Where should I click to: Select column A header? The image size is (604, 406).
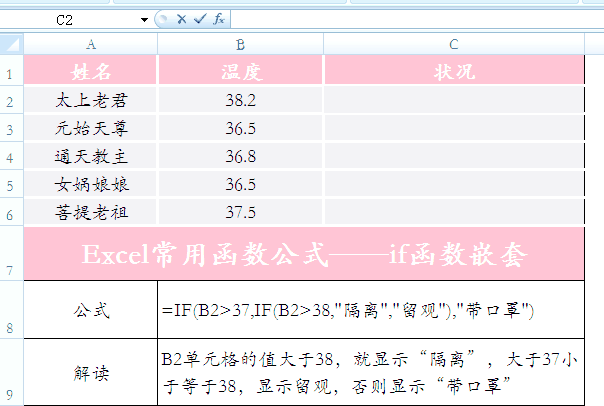[91, 44]
